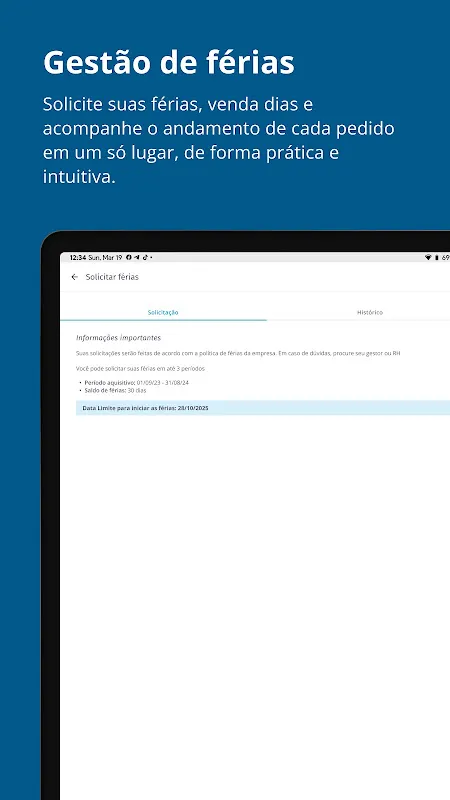This screenshot has height=800, width=450.
Task: Click the Informações importantes heading
Action: [x=118, y=338]
